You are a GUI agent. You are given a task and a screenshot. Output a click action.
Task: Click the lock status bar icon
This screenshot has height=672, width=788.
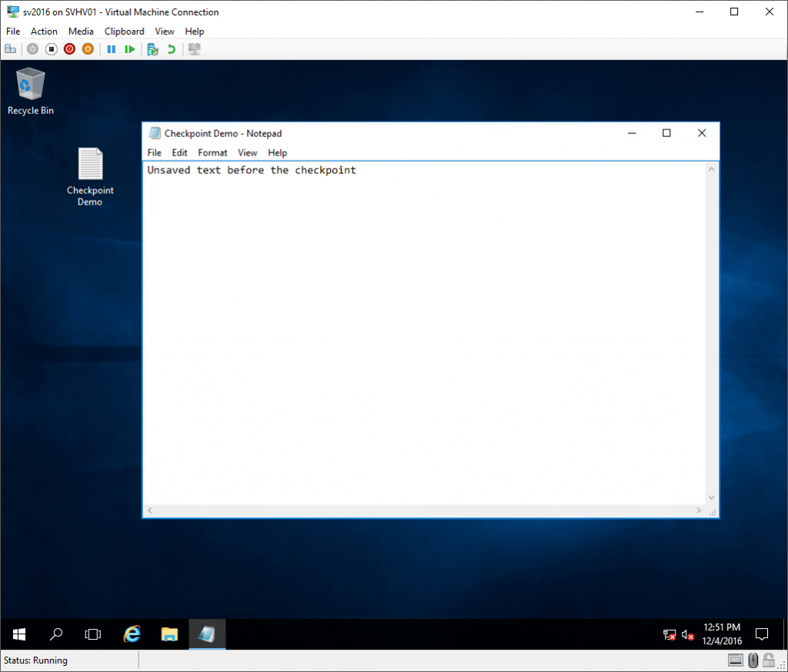point(769,660)
